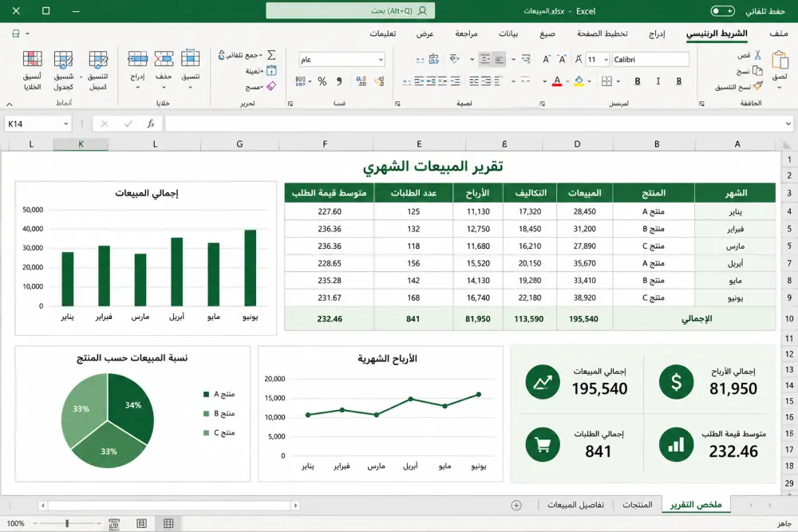The height and width of the screenshot is (532, 798).
Task: Click the orientation text angle icon
Action: tap(455, 60)
